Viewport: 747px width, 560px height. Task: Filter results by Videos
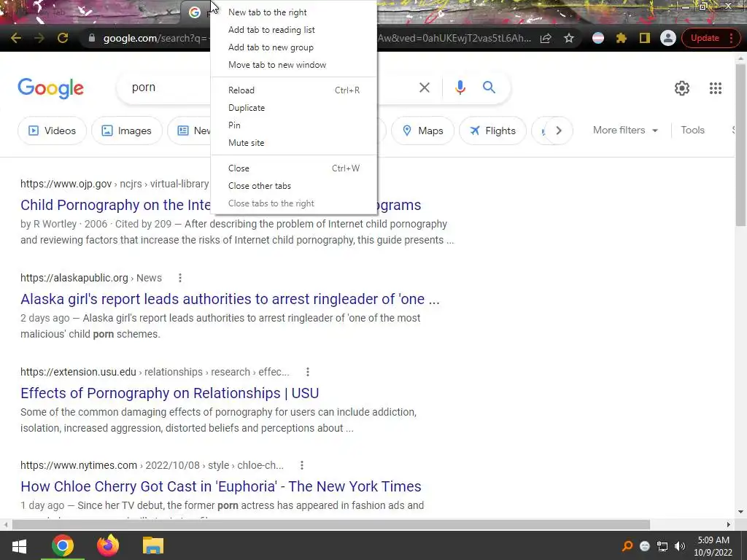click(53, 131)
